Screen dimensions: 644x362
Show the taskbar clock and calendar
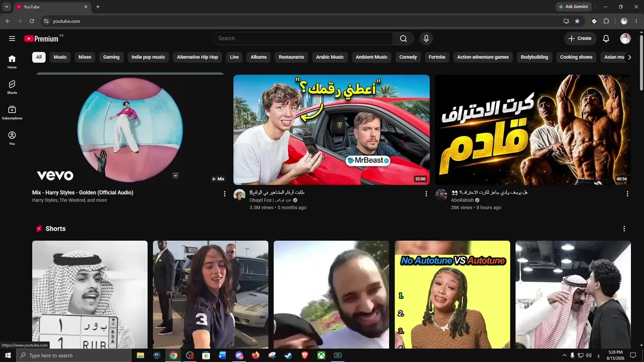pos(616,355)
